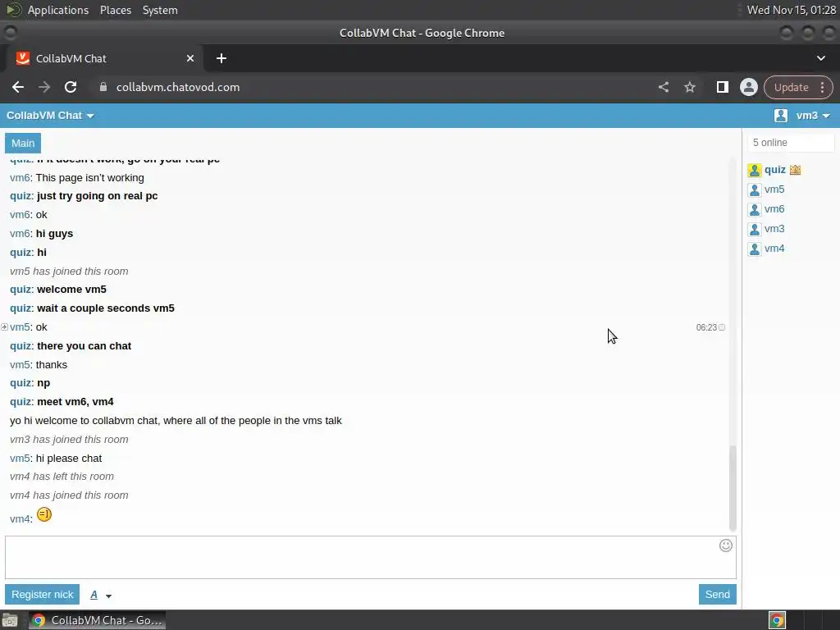Screen dimensions: 840x630
Task: Click vm5's avatar in the online list
Action: 755,190
